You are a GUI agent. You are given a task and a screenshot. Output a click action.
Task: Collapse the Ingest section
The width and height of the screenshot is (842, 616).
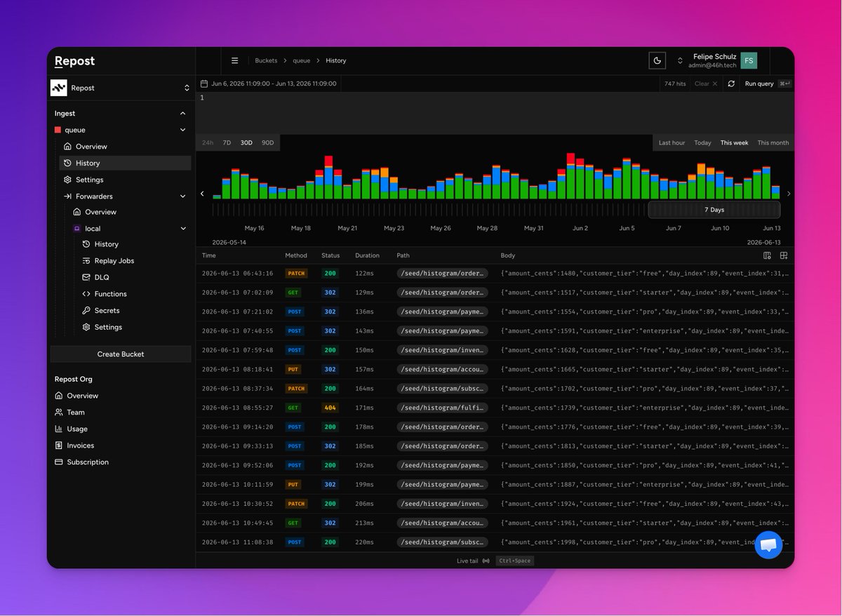[x=183, y=114]
